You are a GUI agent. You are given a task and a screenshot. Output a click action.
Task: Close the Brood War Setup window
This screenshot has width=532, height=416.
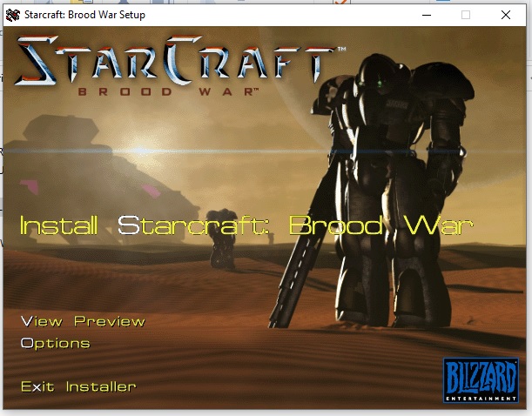pyautogui.click(x=506, y=15)
